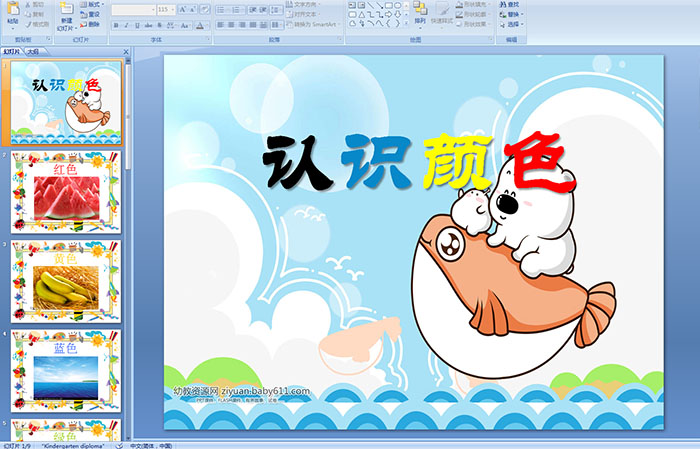
Task: Open the Replace (替换) dropdown
Action: pyautogui.click(x=512, y=14)
